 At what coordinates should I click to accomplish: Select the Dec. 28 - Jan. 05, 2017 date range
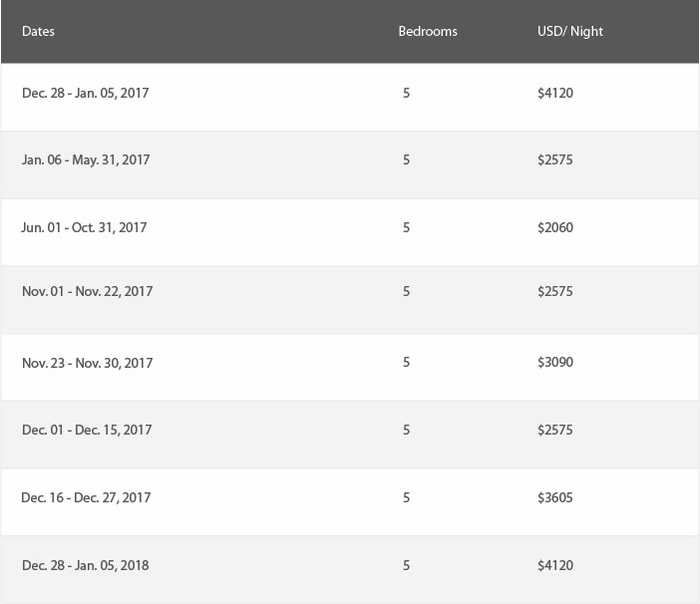tap(85, 93)
